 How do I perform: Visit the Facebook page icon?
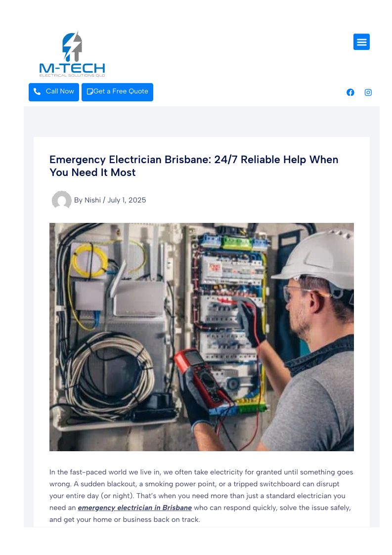pos(350,92)
